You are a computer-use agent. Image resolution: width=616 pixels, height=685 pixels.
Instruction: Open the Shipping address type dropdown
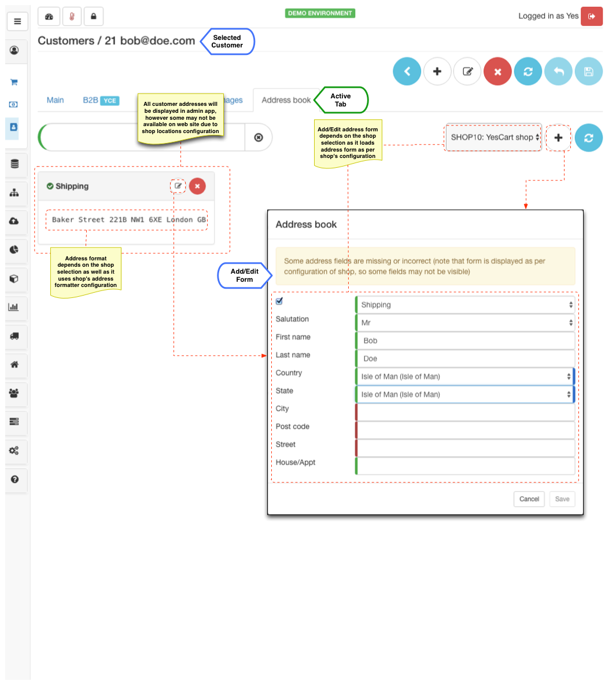(465, 305)
